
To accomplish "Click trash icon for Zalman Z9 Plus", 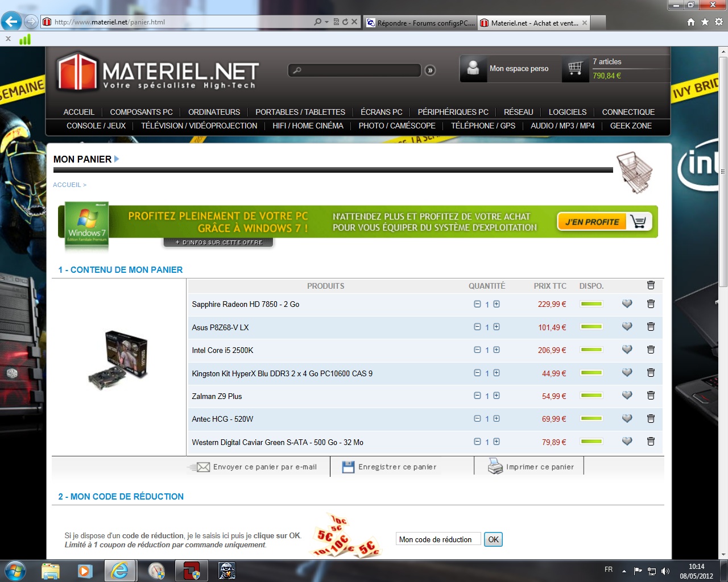I will tap(651, 396).
